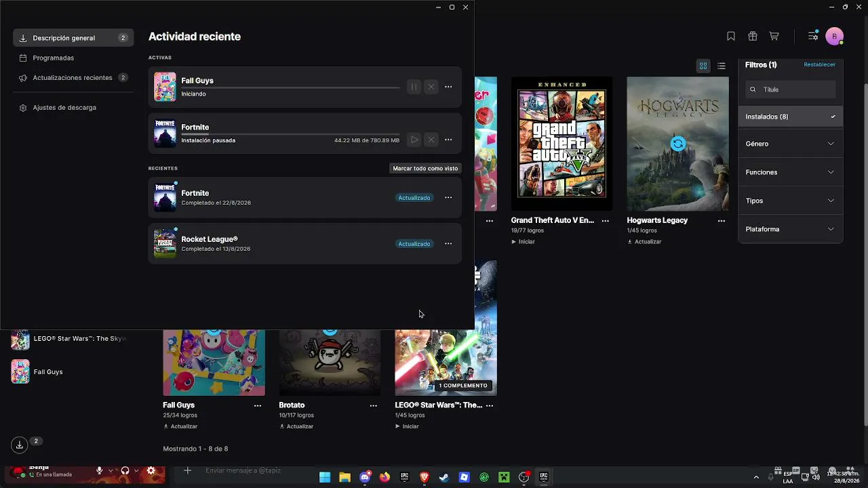Click Actualizar under Fall Guys card
This screenshot has width=868, height=488.
coord(180,427)
